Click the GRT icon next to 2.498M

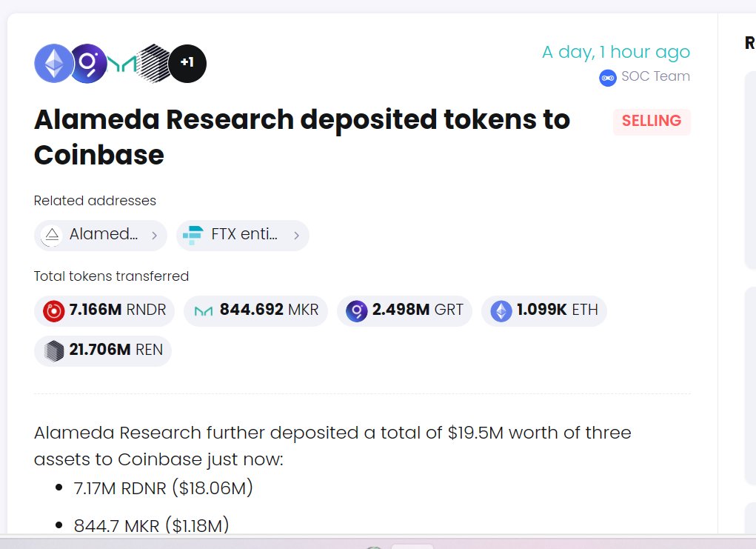[356, 310]
